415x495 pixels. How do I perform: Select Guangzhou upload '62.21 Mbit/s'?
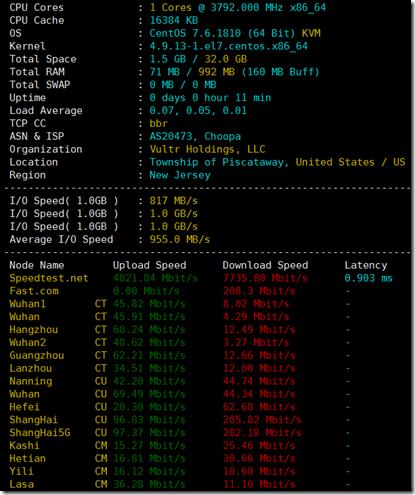click(x=149, y=356)
